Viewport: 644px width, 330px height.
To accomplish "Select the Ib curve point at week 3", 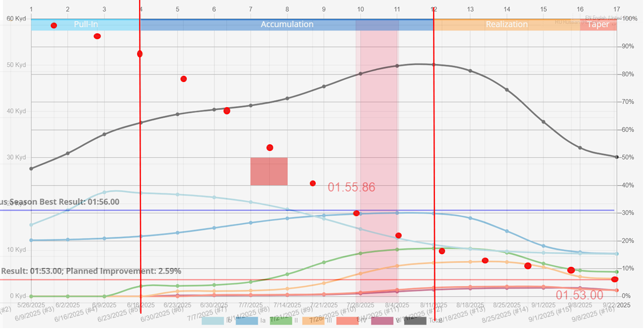I will 104,192.
